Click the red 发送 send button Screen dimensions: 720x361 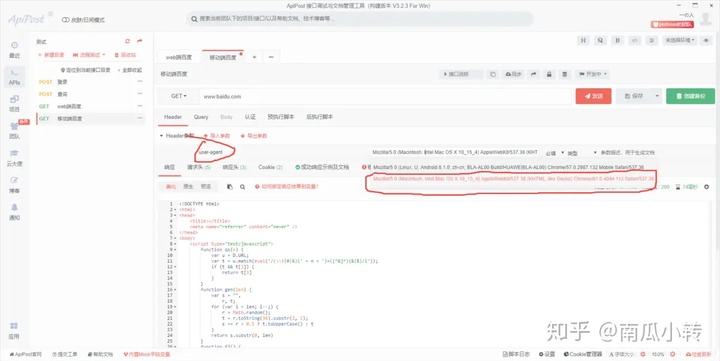593,96
